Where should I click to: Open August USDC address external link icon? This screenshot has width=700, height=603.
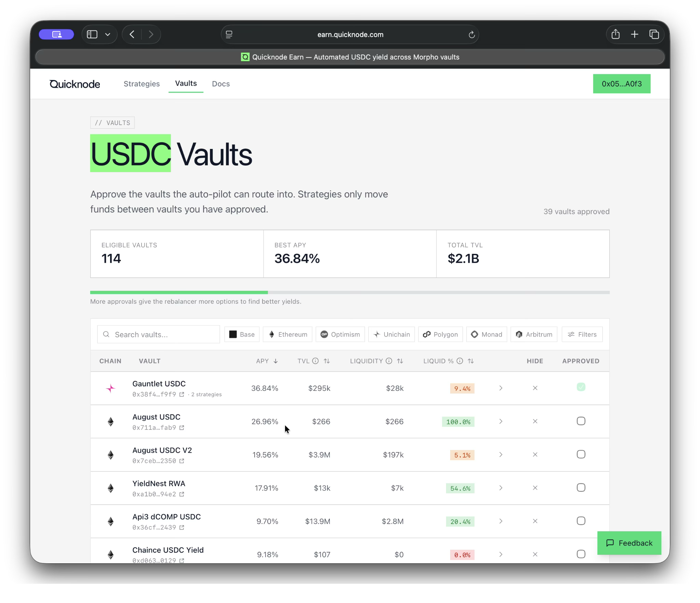[181, 428]
